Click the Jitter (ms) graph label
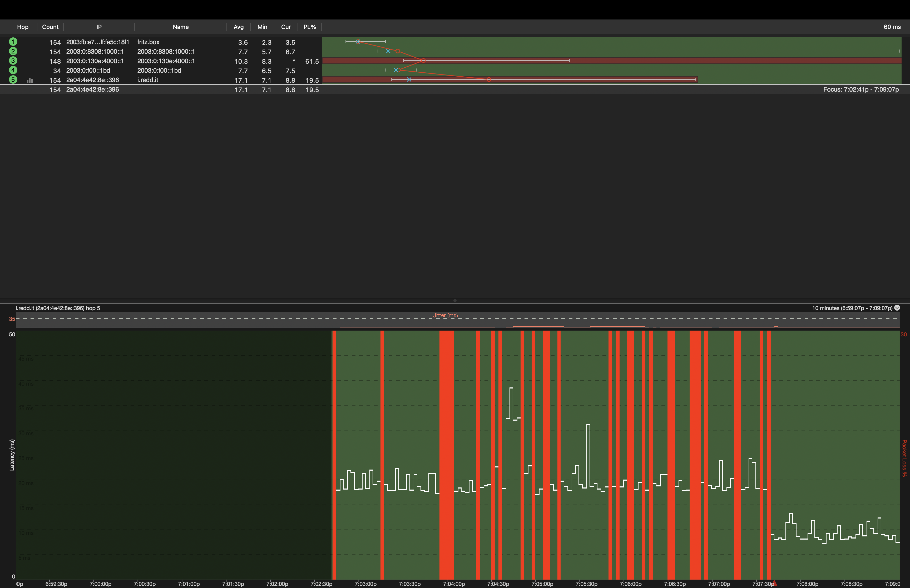The width and height of the screenshot is (910, 588). point(445,315)
